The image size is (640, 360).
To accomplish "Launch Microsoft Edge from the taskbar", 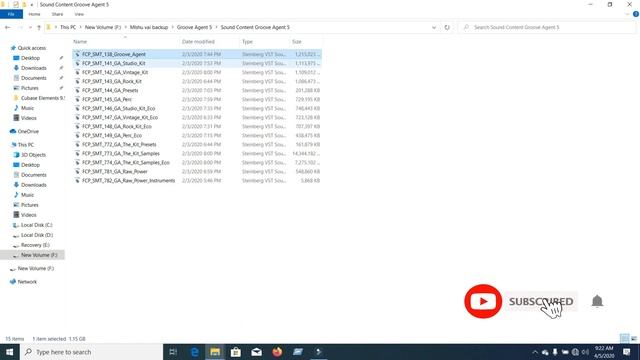I will (194, 352).
